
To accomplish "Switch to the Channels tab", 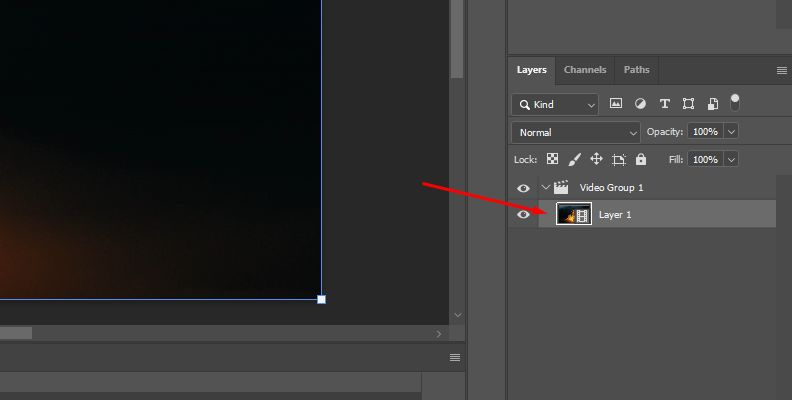I will coord(585,70).
